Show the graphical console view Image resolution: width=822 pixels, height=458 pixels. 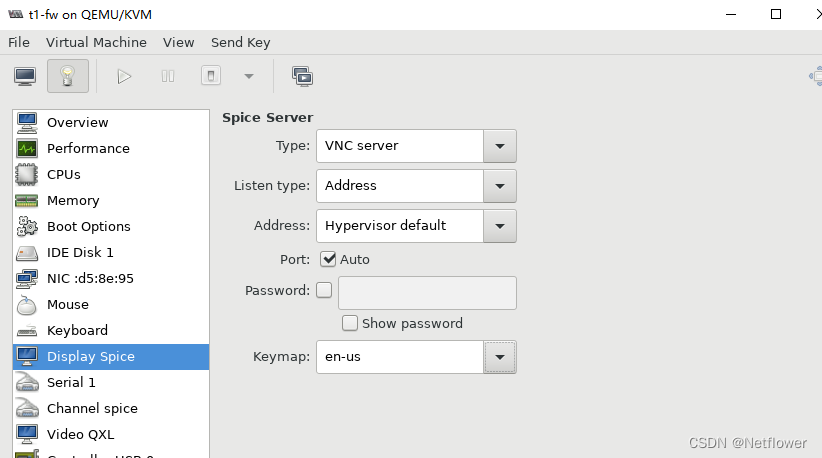(25, 77)
